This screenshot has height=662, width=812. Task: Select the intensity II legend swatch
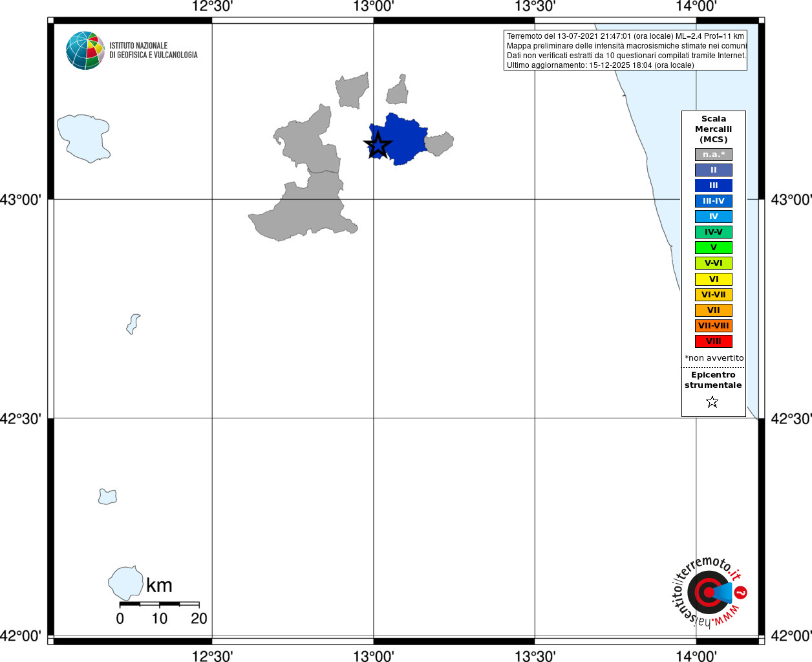pos(714,170)
